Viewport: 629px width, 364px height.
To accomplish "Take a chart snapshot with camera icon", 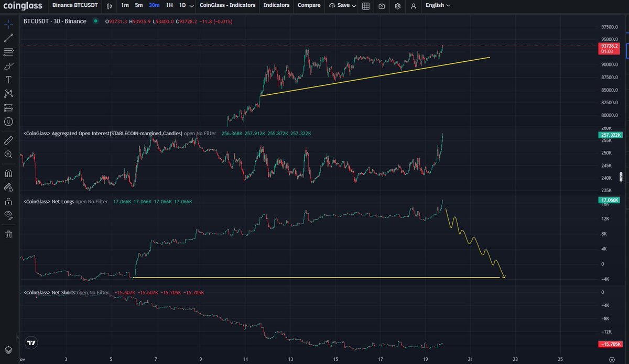I will click(x=382, y=6).
